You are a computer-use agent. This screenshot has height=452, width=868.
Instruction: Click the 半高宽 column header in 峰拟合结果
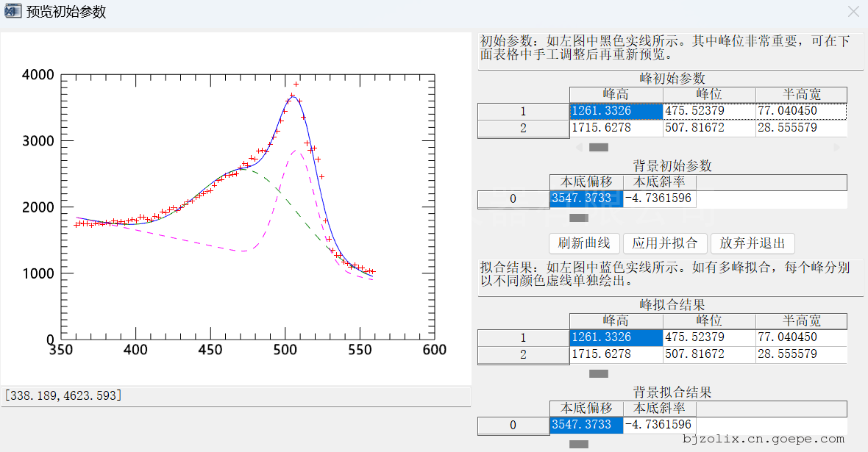pos(800,321)
